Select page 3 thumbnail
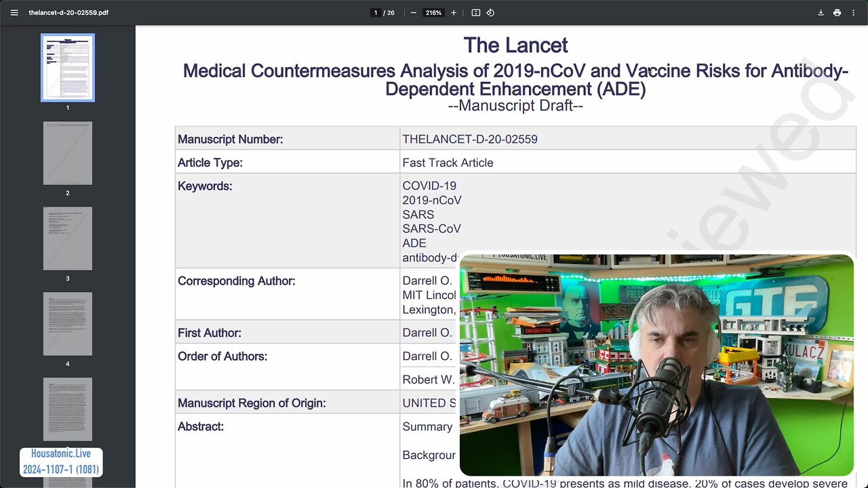 point(68,239)
